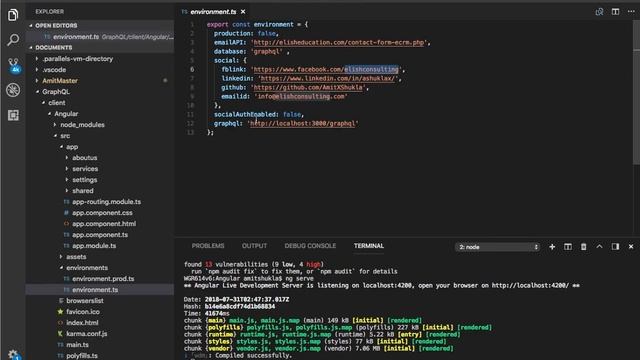Close the environment.ts editor tab
Image resolution: width=640 pixels, height=360 pixels.
(243, 12)
